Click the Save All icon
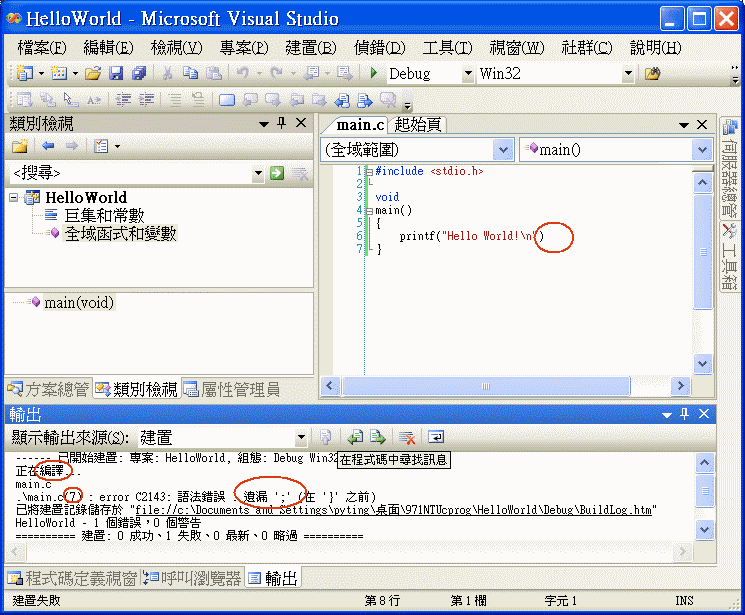This screenshot has height=615, width=745. pos(139,73)
